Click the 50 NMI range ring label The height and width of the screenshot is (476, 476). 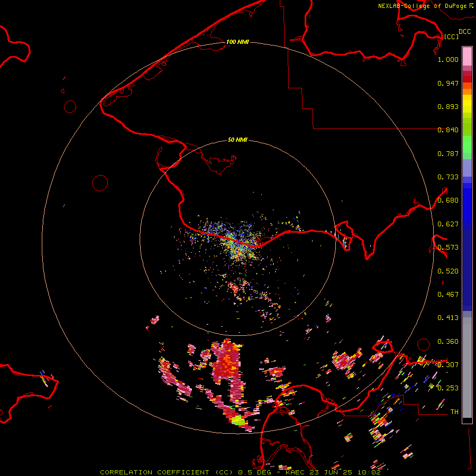click(237, 140)
